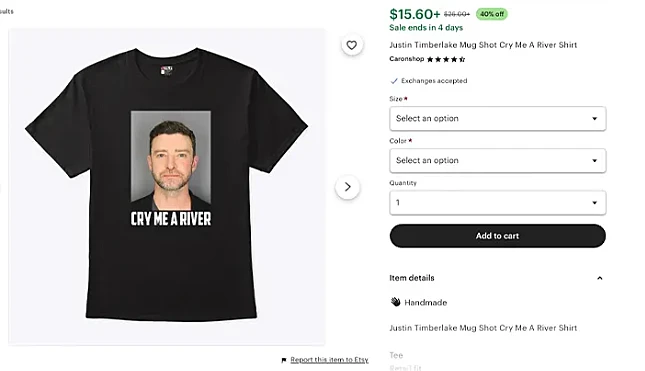
Task: Open the Report this item to Etsy link
Action: tap(329, 360)
